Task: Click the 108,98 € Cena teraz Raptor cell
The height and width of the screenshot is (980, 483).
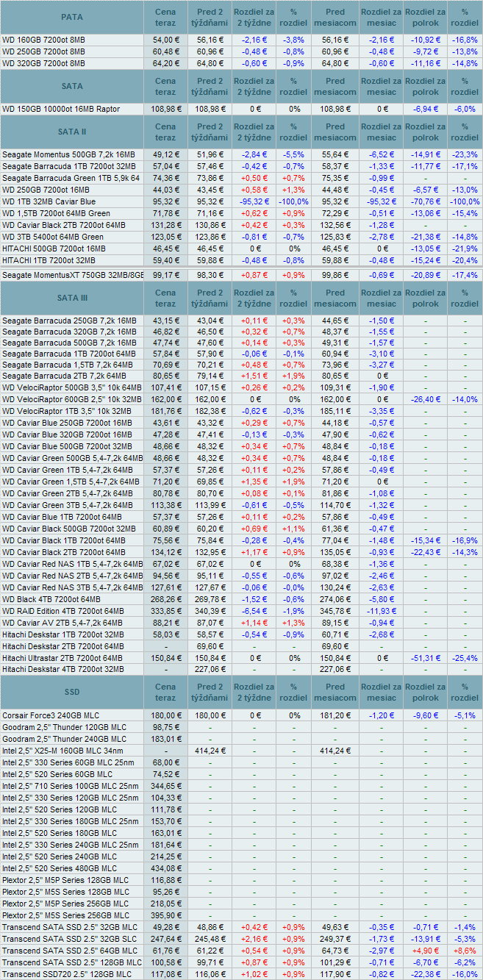Action: [x=166, y=109]
